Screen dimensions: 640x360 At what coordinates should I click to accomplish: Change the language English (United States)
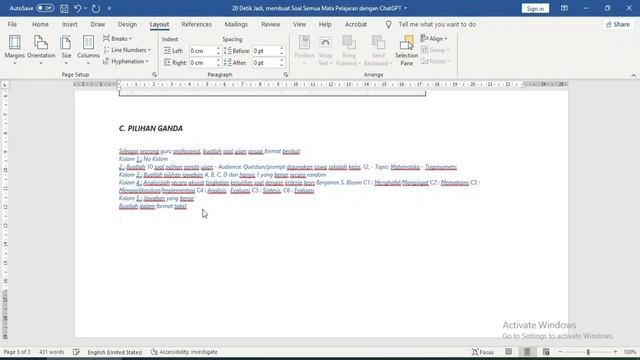pyautogui.click(x=115, y=352)
